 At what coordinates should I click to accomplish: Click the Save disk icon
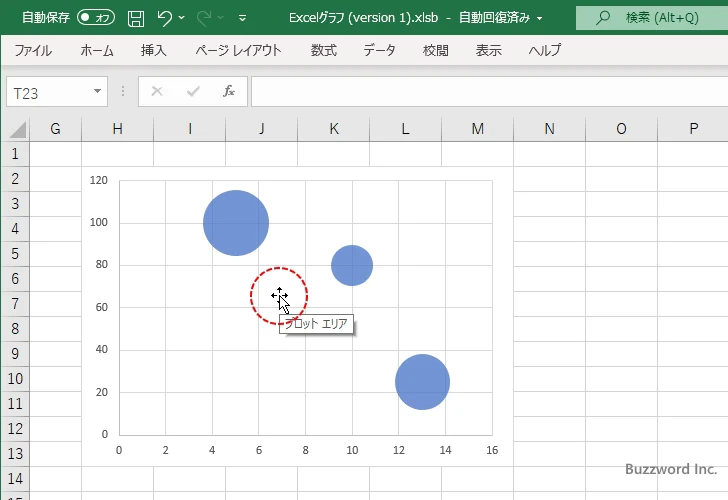136,18
